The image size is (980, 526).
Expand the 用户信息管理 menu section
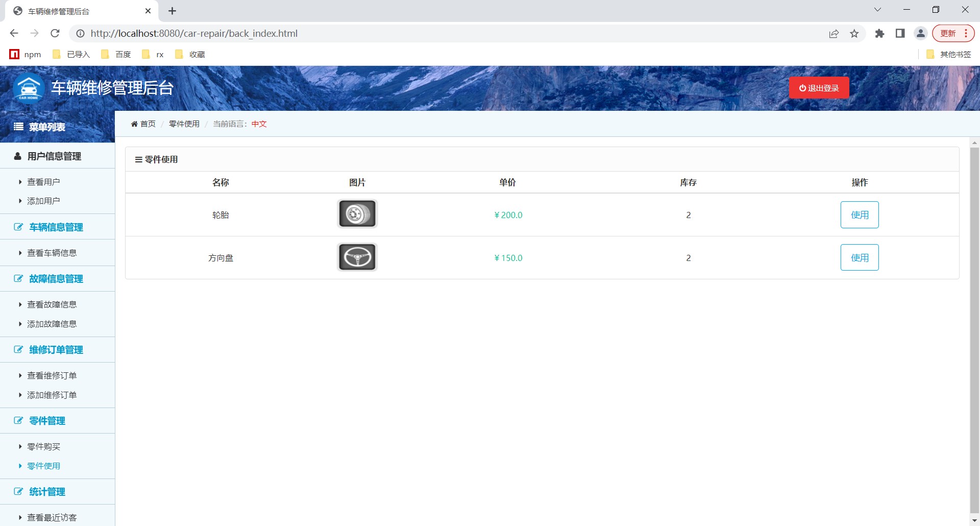[54, 156]
